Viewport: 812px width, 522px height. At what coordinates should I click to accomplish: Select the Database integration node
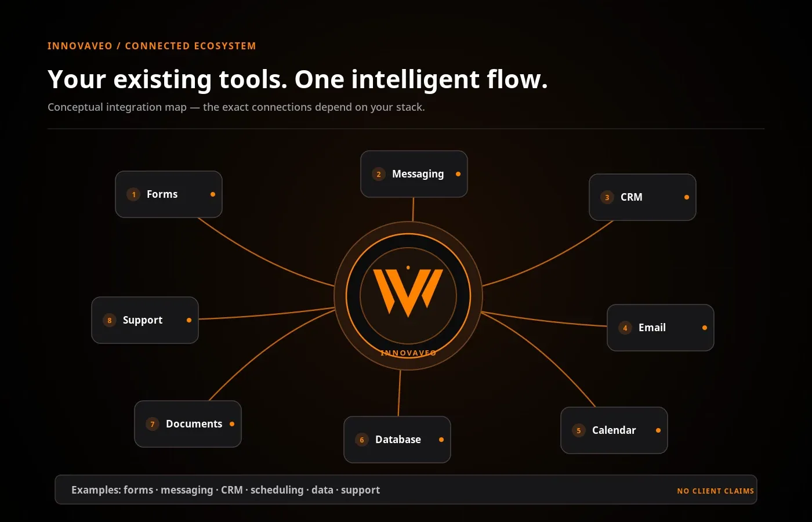(397, 440)
